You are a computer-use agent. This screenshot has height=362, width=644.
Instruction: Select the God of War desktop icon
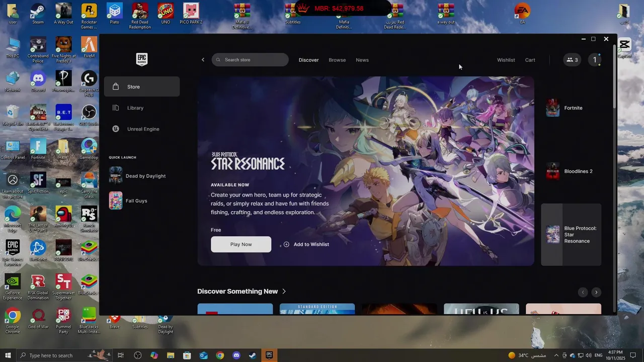(38, 318)
